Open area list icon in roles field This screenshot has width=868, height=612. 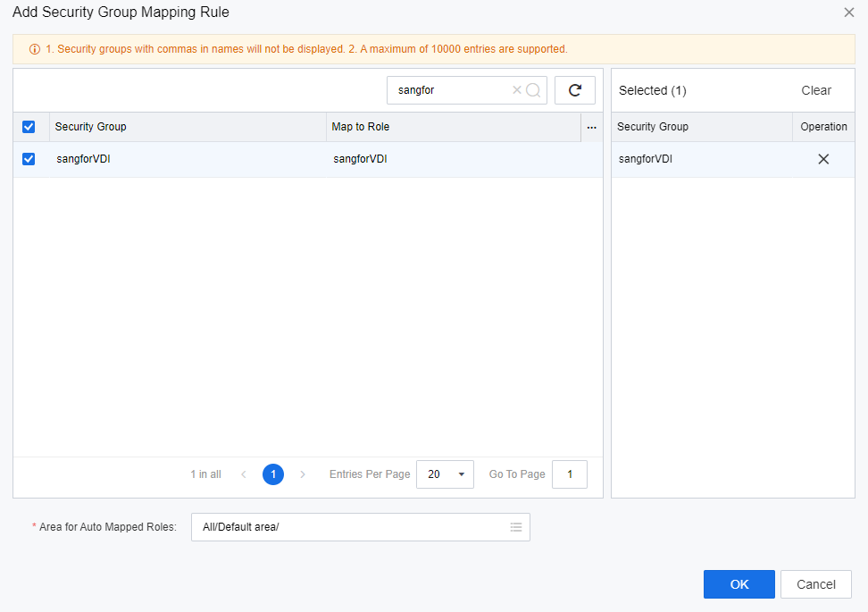click(x=515, y=527)
